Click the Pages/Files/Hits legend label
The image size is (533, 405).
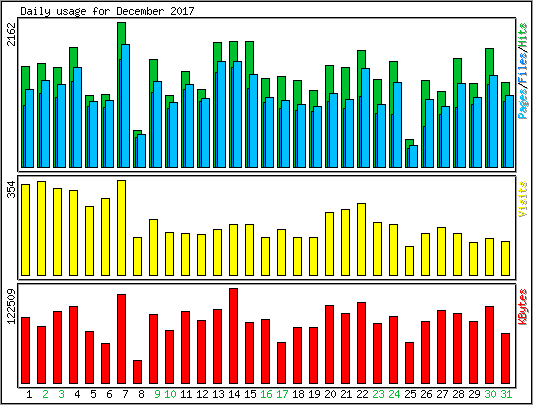tap(523, 71)
